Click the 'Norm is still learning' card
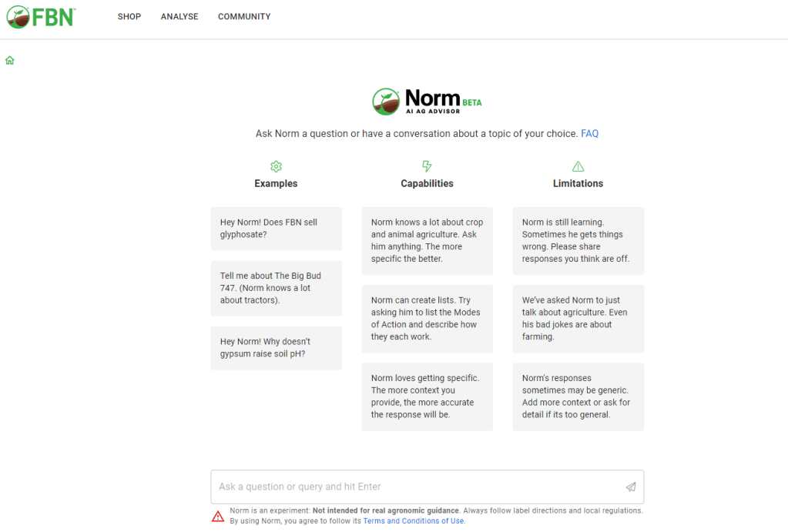This screenshot has width=788, height=532. [578, 240]
